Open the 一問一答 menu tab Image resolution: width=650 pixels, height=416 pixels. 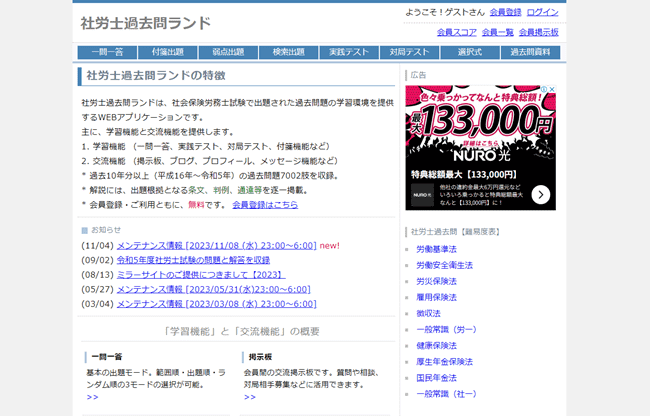[107, 52]
